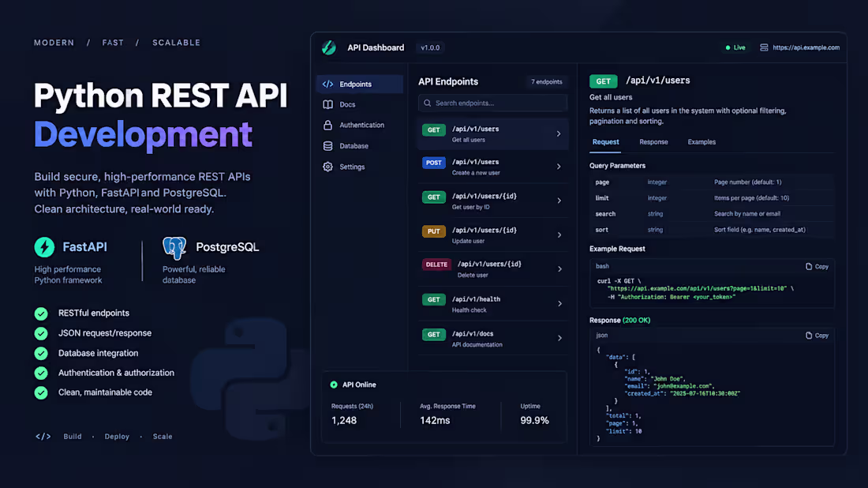Select the /api/v1/docs endpoint path
The height and width of the screenshot is (488, 868).
click(x=472, y=334)
